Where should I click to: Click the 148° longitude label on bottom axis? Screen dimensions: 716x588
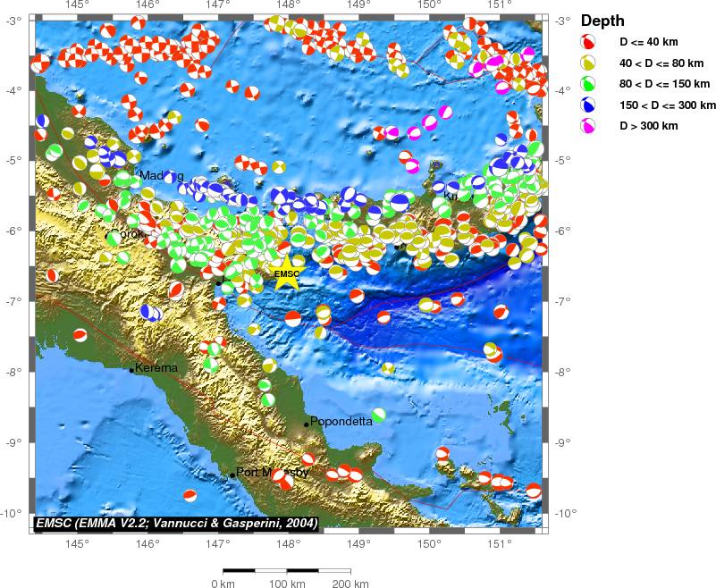coord(288,544)
